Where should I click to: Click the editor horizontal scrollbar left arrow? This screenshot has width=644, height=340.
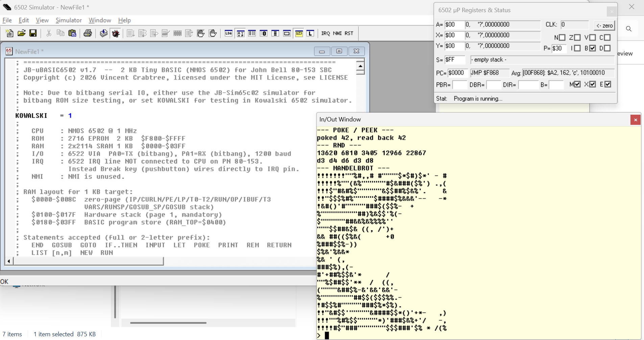(9, 261)
